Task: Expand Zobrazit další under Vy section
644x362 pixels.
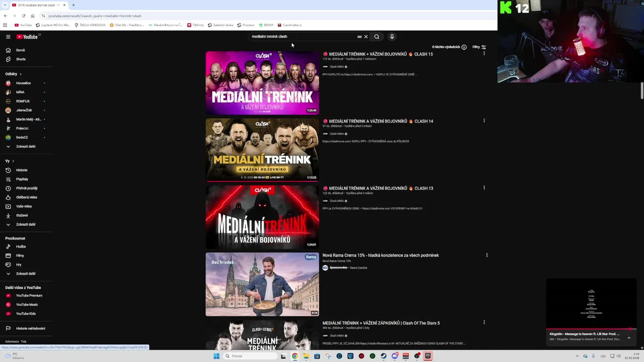Action: (x=25, y=224)
